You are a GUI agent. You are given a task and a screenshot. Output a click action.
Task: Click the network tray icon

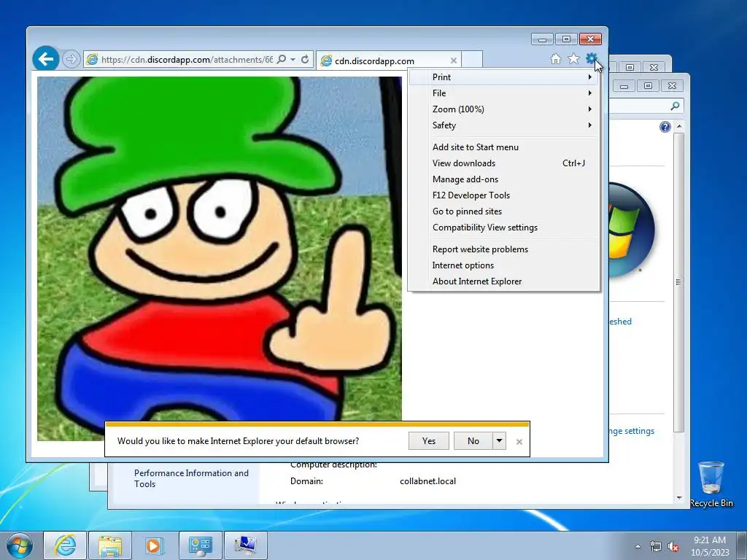click(x=656, y=547)
